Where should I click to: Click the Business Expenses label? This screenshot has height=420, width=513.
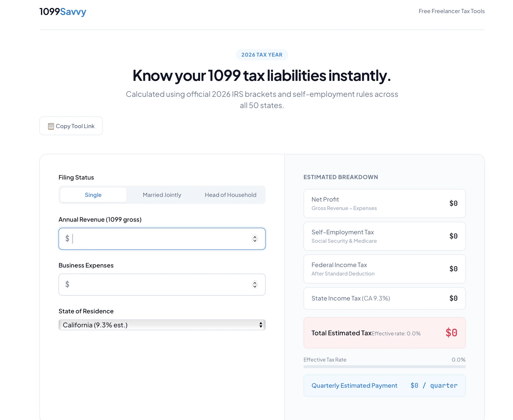coord(86,265)
